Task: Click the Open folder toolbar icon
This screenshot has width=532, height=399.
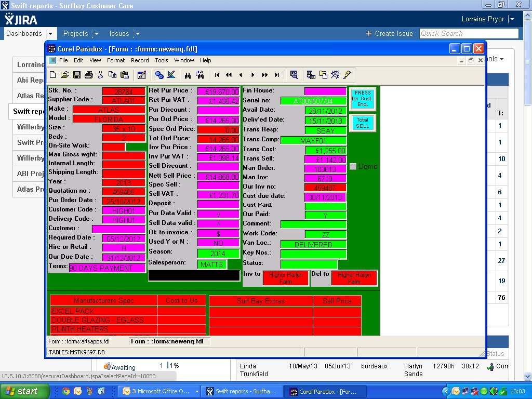Action: coord(64,75)
